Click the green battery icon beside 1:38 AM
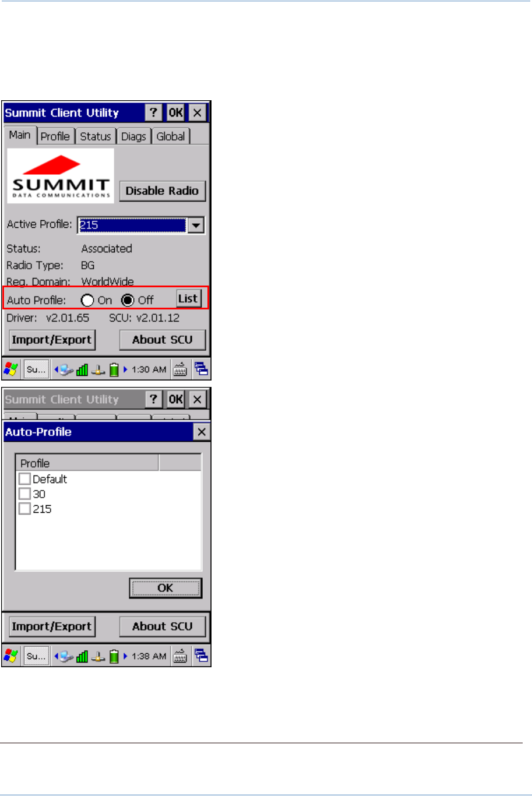Image resolution: width=532 pixels, height=796 pixels. coord(114,656)
